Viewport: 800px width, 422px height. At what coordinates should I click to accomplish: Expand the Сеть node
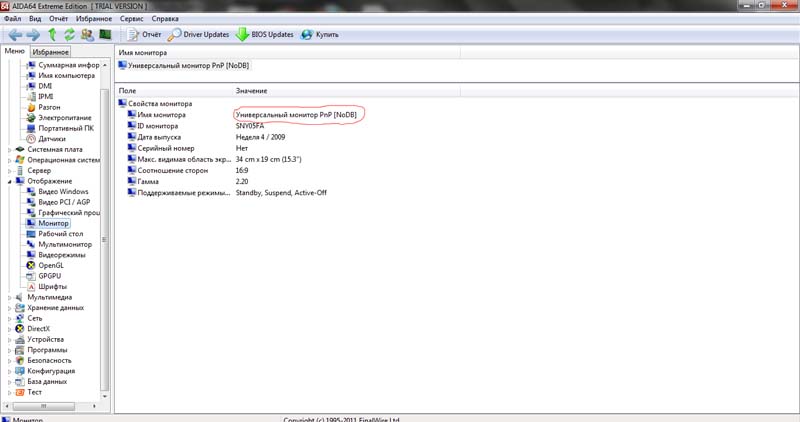pos(9,318)
